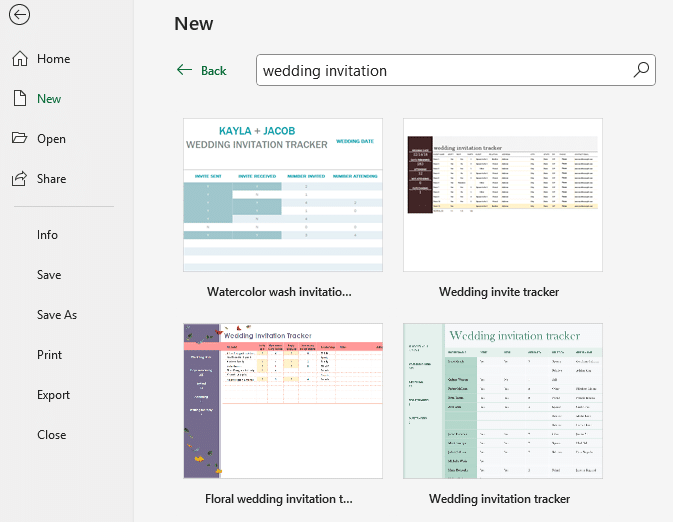Select Export from the sidebar menu
Viewport: 673px width, 522px height.
click(53, 395)
